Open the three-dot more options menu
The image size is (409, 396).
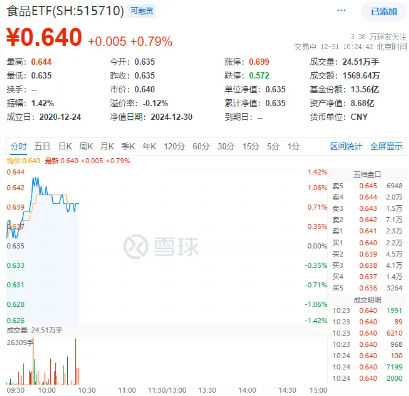(341, 11)
